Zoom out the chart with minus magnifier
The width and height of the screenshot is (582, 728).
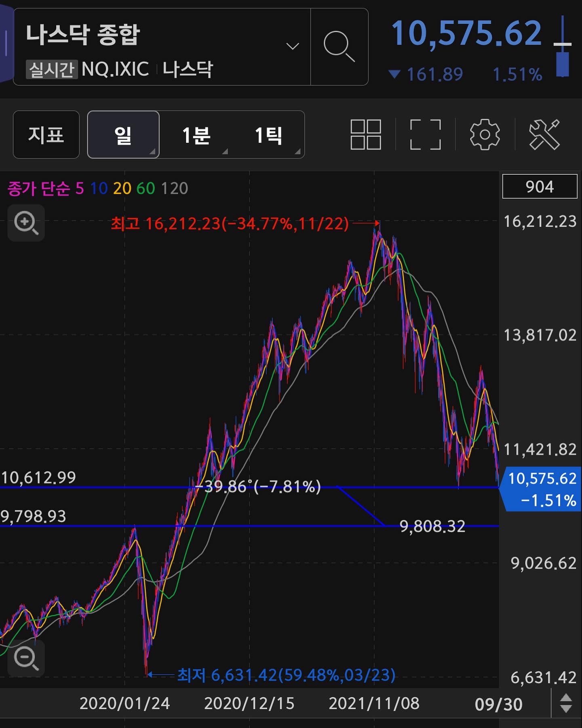point(26,658)
